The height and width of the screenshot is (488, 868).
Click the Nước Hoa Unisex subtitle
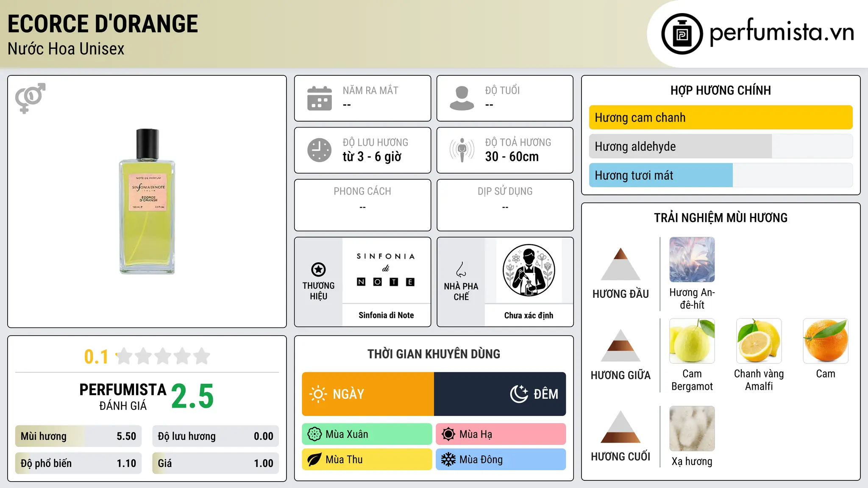(66, 49)
